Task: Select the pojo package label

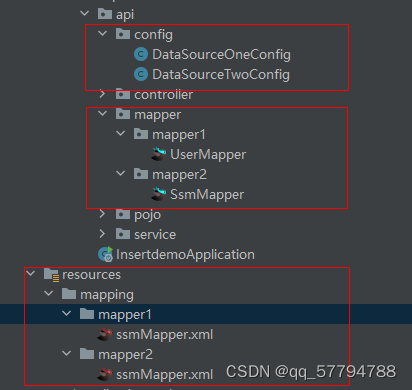Action: pos(147,215)
